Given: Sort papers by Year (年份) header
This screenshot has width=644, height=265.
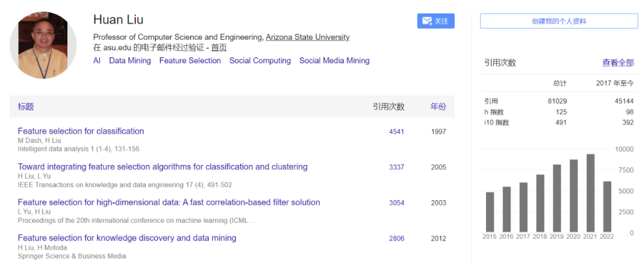Looking at the screenshot, I should point(438,107).
